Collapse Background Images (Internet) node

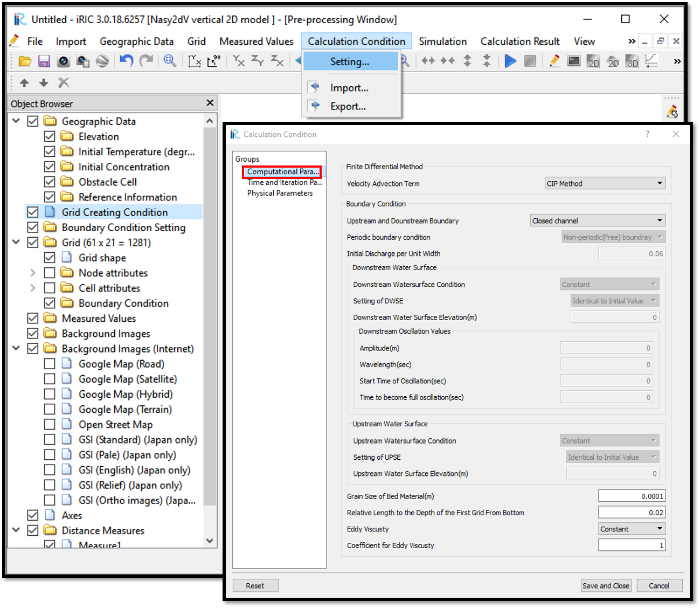[16, 348]
